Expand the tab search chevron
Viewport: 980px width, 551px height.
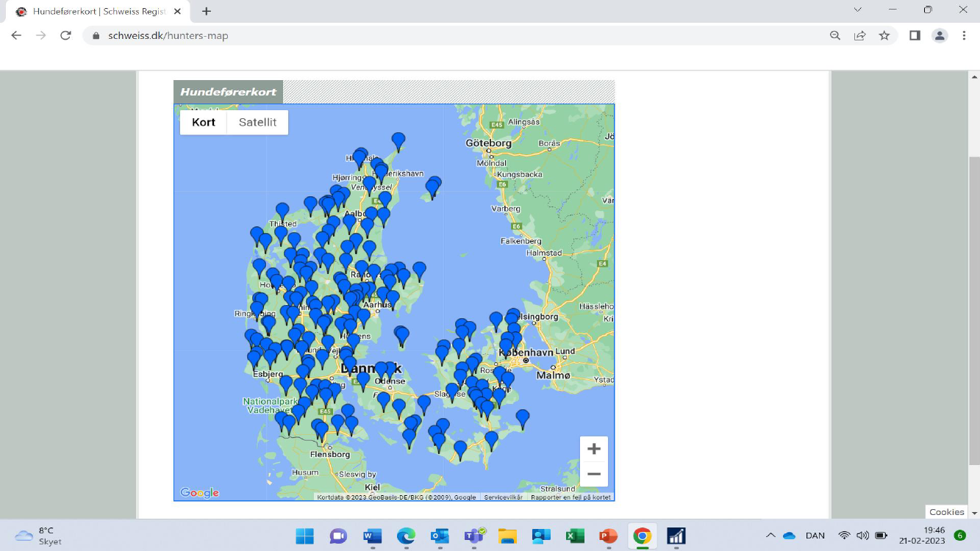pos(858,10)
